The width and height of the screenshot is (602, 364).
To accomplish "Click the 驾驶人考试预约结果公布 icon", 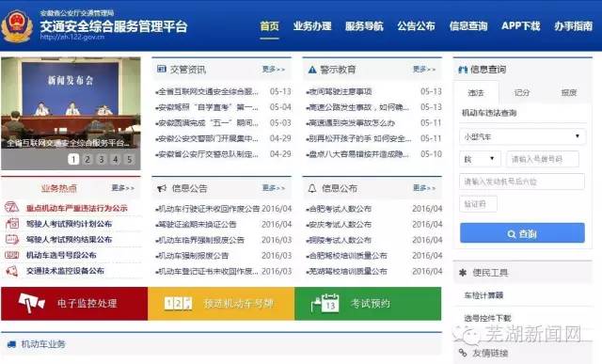I will pyautogui.click(x=11, y=239).
